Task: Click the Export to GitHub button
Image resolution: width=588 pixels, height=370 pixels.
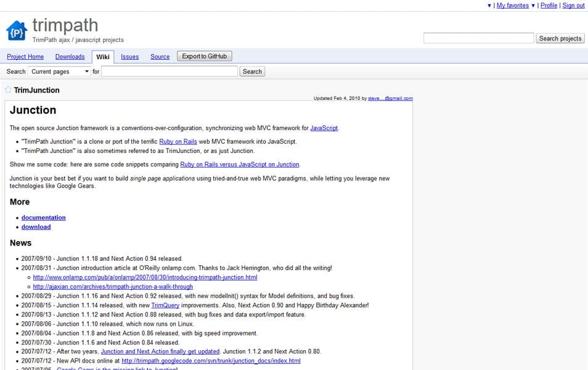Action: tap(205, 56)
